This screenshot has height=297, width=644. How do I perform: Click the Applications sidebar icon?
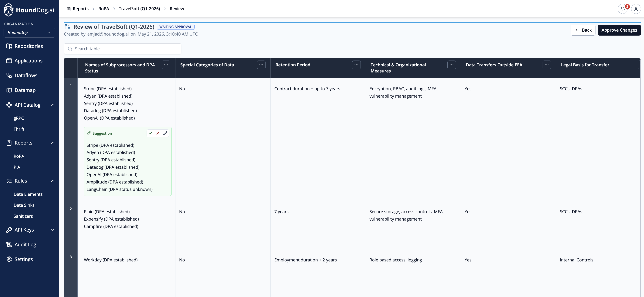pos(9,61)
